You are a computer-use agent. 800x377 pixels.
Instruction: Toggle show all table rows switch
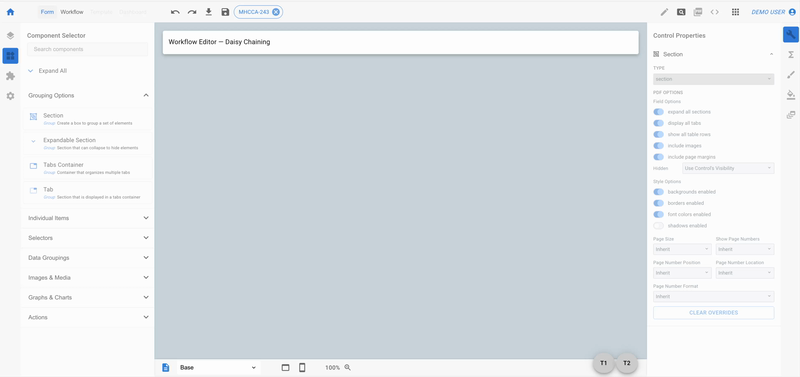[x=659, y=134]
